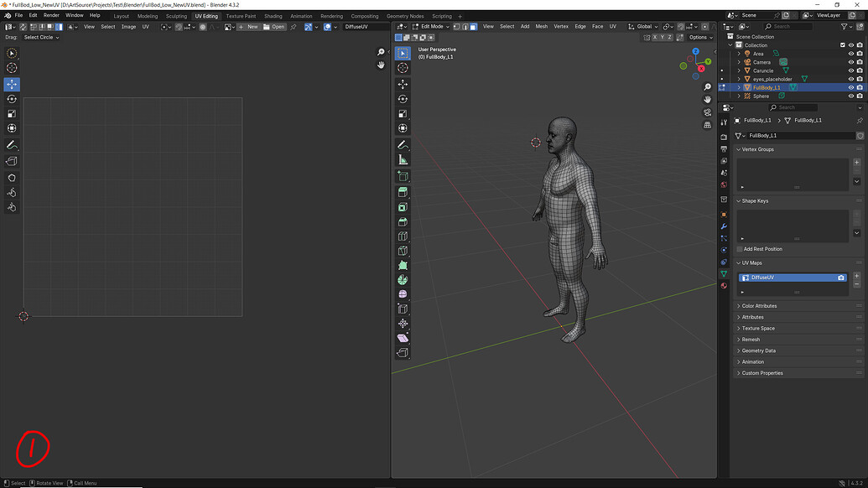Open the Mesh menu in 3D viewport

[x=542, y=27]
